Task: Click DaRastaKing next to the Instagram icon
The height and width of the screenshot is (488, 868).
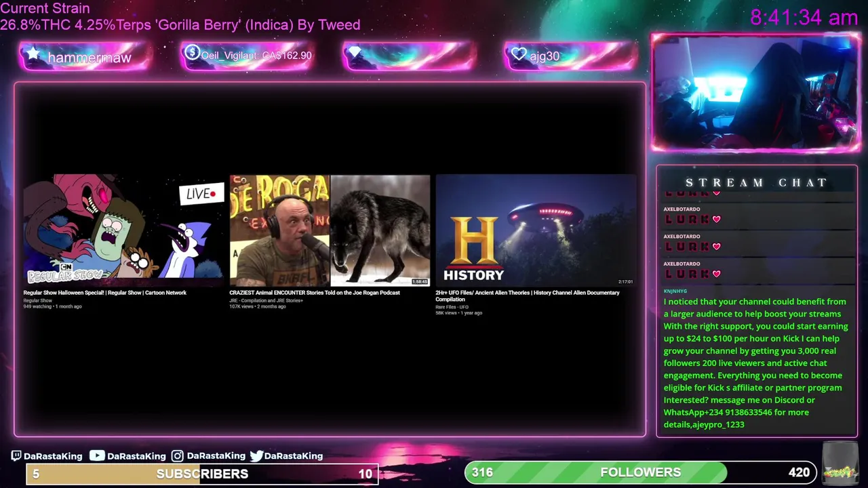Action: click(216, 456)
